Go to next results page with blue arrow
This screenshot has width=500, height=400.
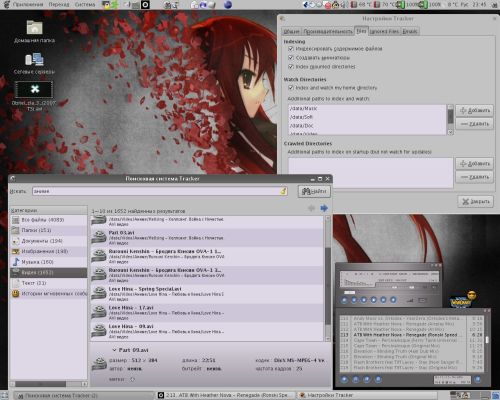pyautogui.click(x=324, y=208)
